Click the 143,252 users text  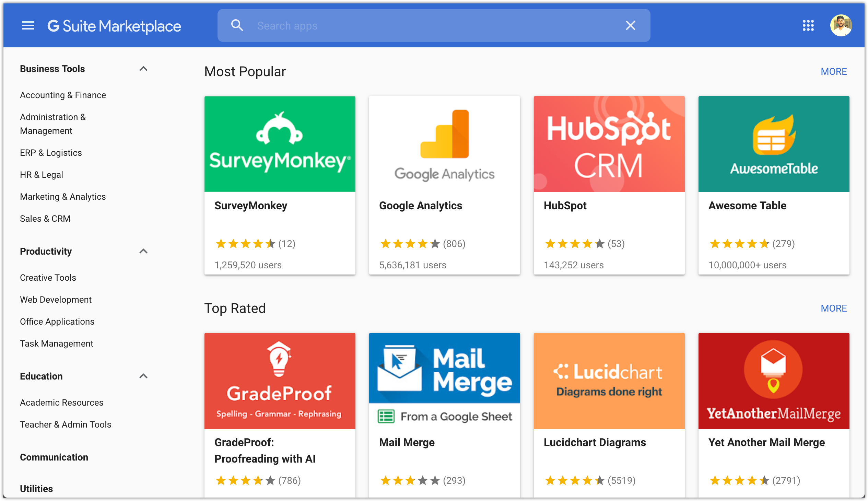[574, 265]
